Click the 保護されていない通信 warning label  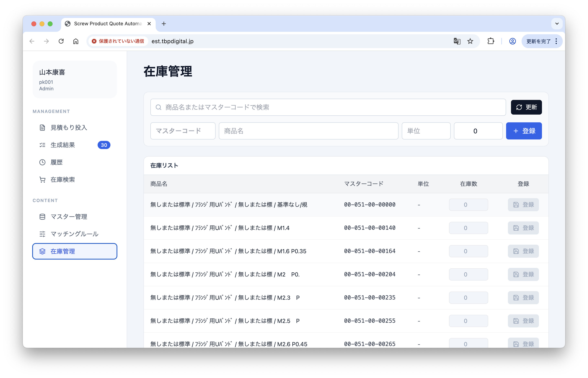[119, 41]
